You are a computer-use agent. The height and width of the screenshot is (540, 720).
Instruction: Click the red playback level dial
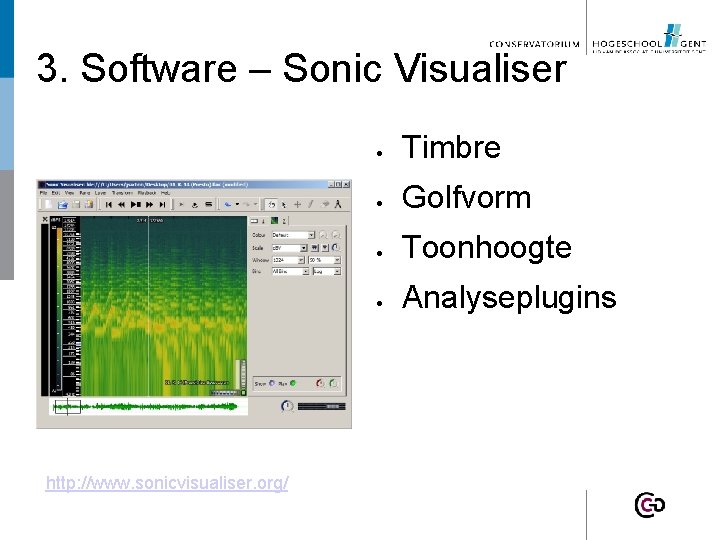pyautogui.click(x=320, y=383)
